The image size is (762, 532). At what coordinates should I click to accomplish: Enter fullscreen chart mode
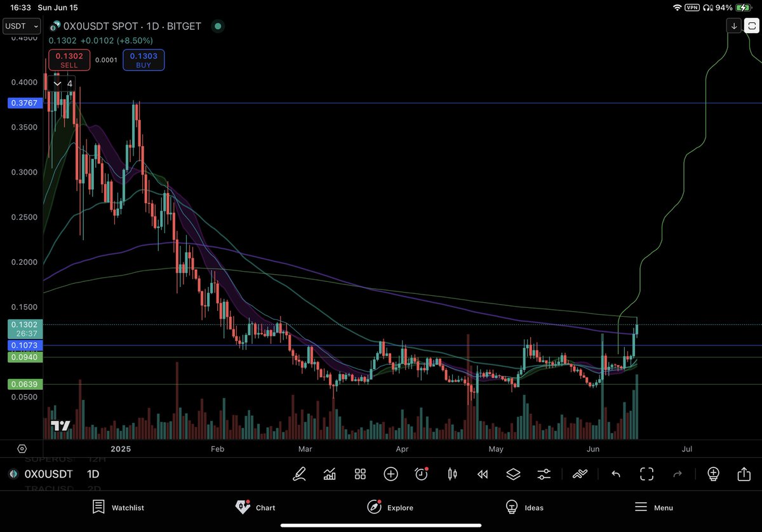pos(646,474)
